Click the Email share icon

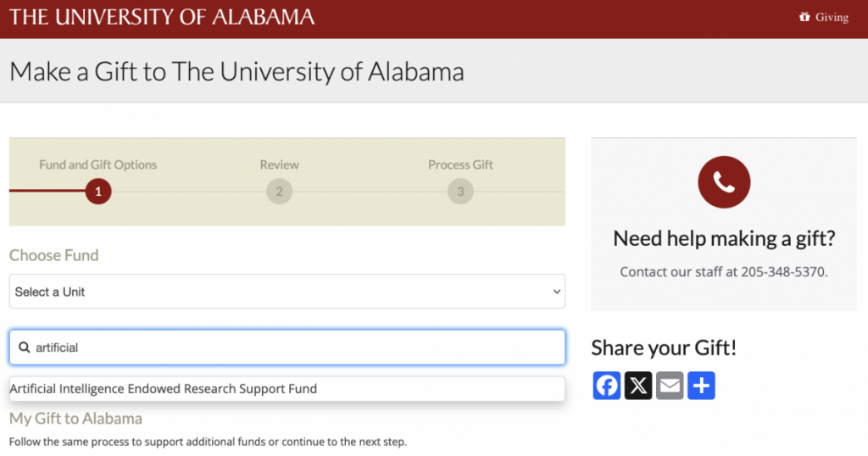670,386
